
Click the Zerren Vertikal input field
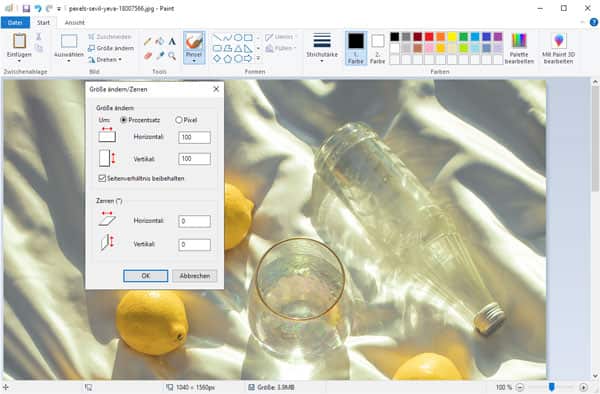[194, 244]
